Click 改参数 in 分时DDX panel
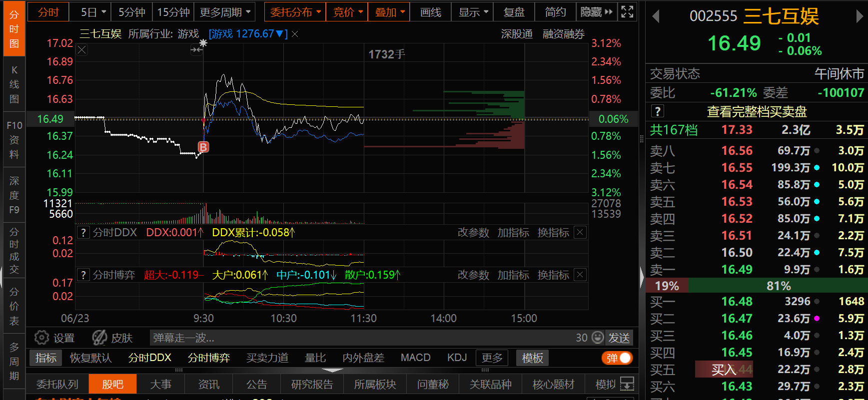Image resolution: width=868 pixels, height=400 pixels. click(x=473, y=232)
